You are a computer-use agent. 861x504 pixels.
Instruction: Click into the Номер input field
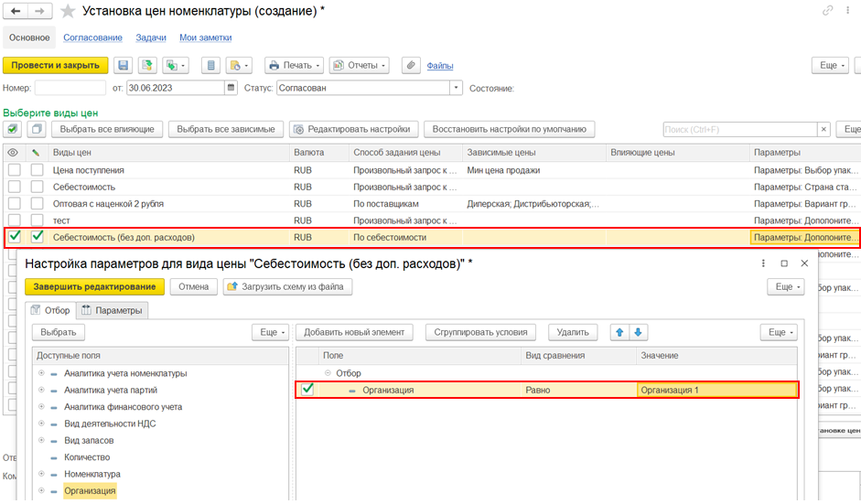coord(70,89)
